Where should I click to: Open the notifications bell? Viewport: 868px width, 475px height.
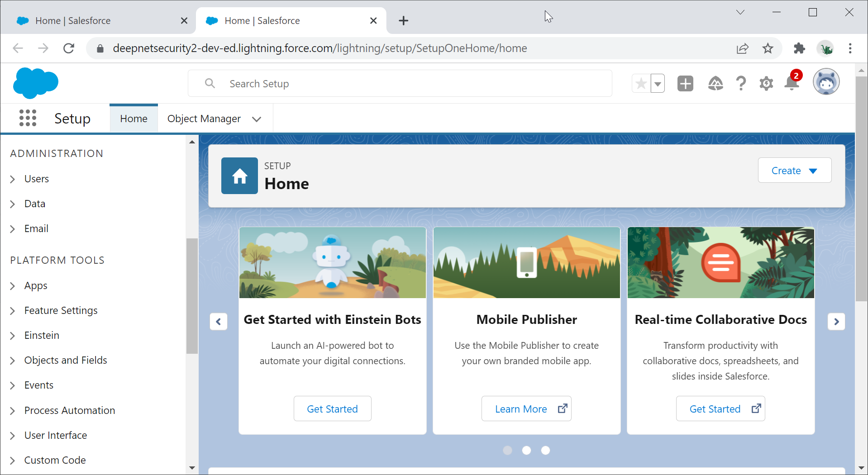pos(792,83)
